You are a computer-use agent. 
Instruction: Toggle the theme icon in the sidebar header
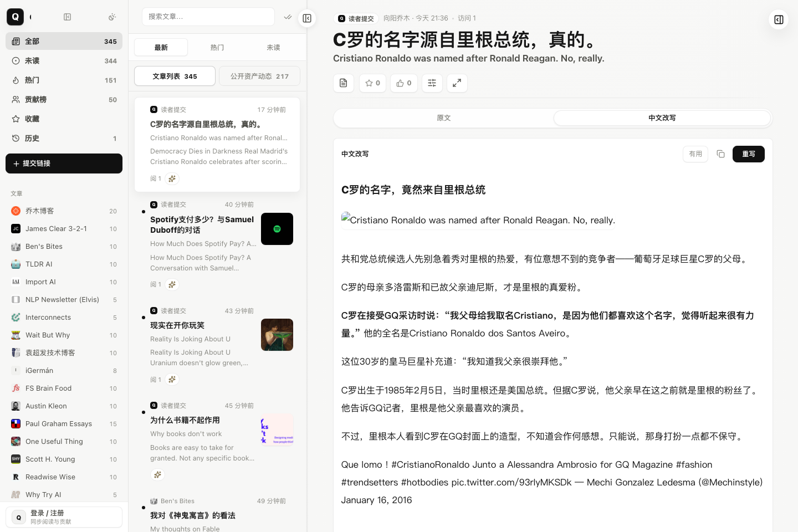(112, 17)
